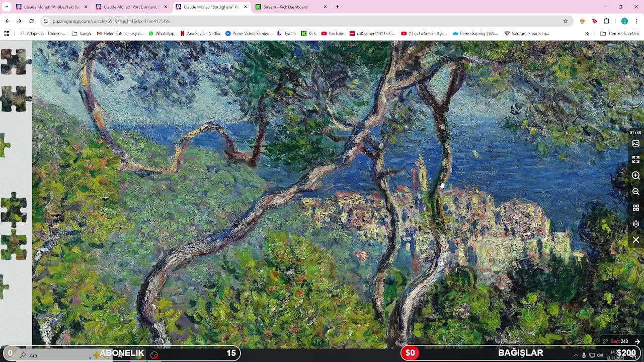This screenshot has height=362, width=644.
Task: Open a new browser tab
Action: (x=337, y=7)
